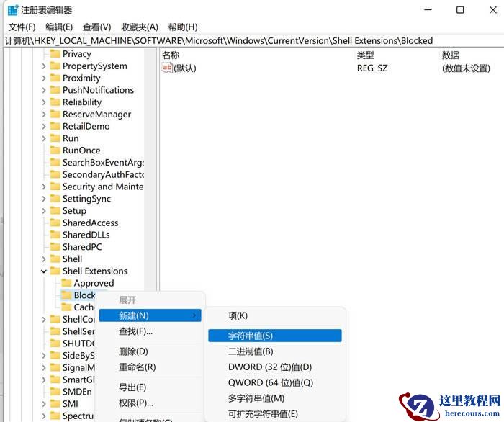Click the registry path address bar

[252, 41]
